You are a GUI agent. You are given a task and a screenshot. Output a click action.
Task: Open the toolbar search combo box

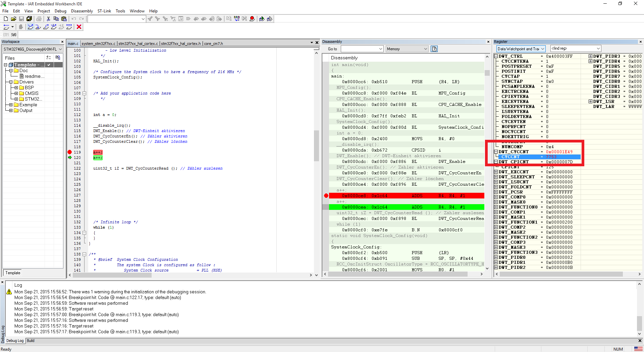pos(116,19)
